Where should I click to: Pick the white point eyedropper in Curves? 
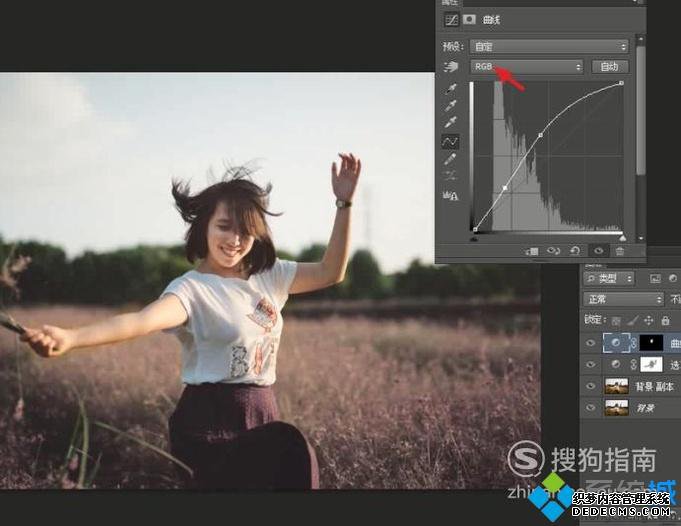(451, 124)
